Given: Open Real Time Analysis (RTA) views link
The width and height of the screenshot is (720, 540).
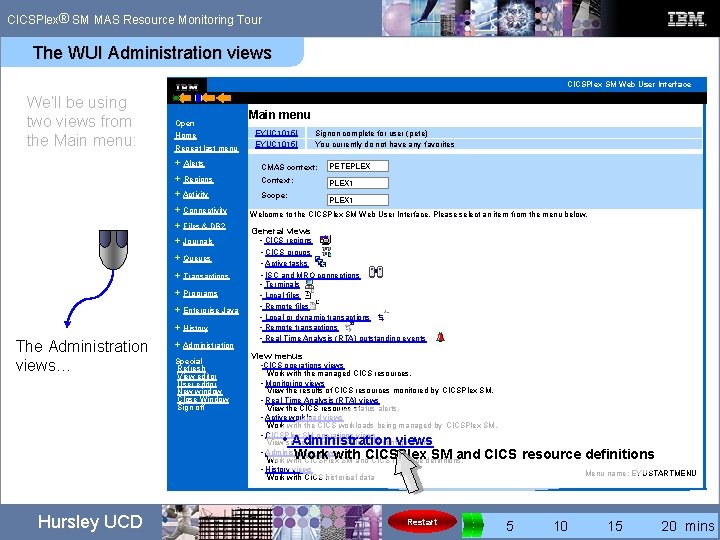Looking at the screenshot, I should pos(322,400).
